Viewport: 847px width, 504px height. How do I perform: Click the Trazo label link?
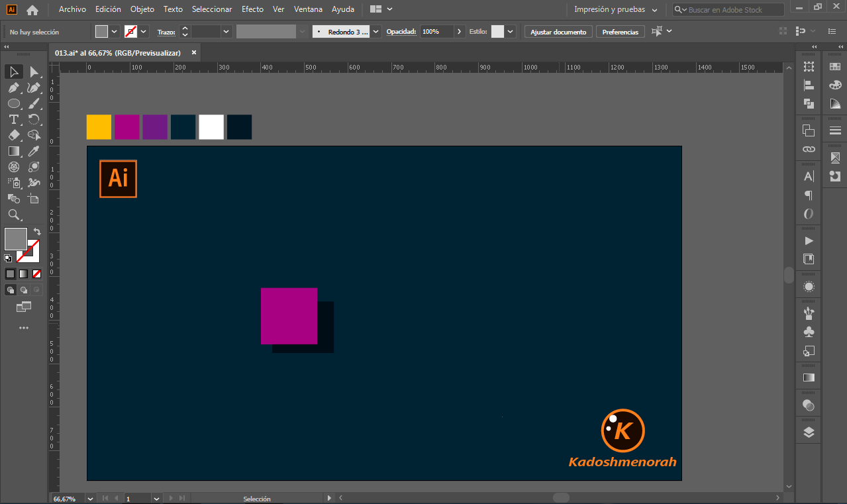point(166,32)
